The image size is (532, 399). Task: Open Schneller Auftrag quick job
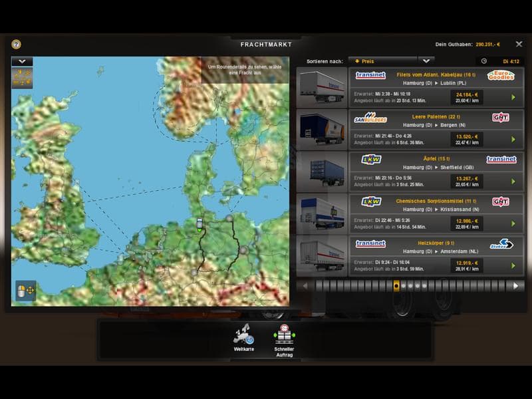pyautogui.click(x=285, y=340)
